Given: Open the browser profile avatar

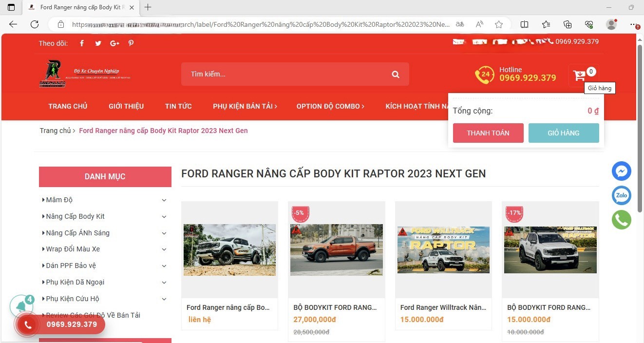Looking at the screenshot, I should (611, 24).
